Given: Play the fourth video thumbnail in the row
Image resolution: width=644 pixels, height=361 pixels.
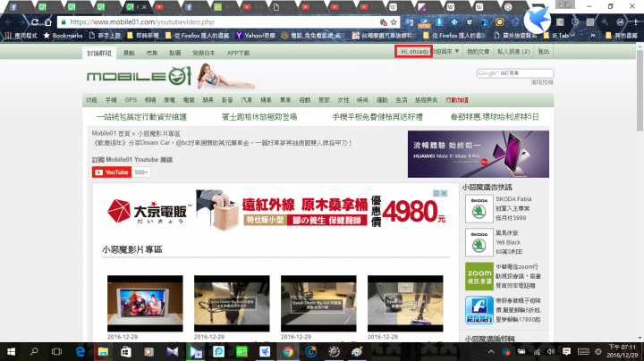Looking at the screenshot, I should pos(405,303).
